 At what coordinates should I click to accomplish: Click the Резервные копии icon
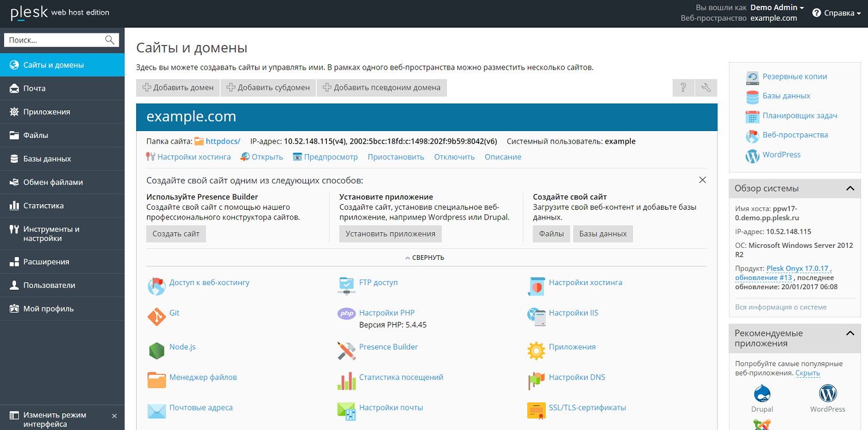point(753,78)
